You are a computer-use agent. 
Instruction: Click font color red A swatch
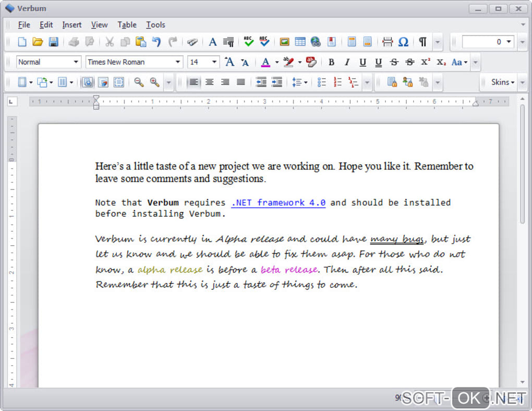click(x=265, y=62)
